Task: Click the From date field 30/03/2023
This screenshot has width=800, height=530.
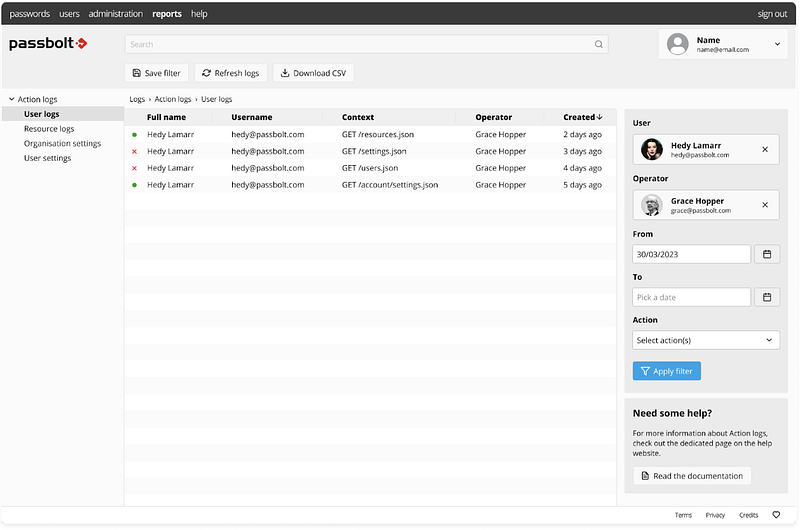Action: [x=691, y=254]
